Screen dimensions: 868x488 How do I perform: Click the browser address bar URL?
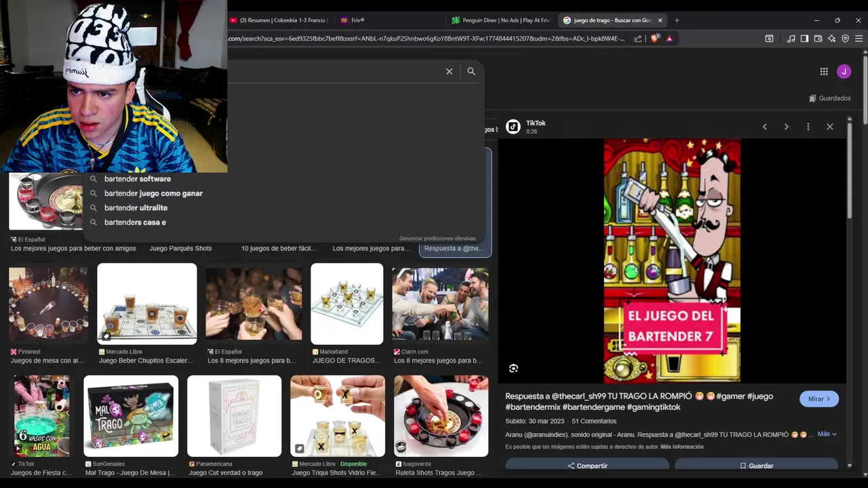[x=427, y=39]
